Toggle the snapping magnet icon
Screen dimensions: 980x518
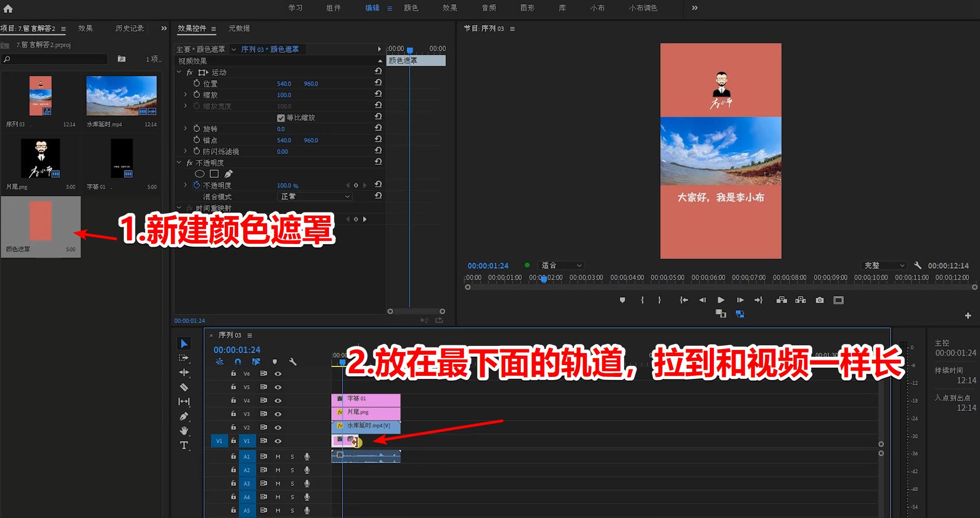[238, 361]
